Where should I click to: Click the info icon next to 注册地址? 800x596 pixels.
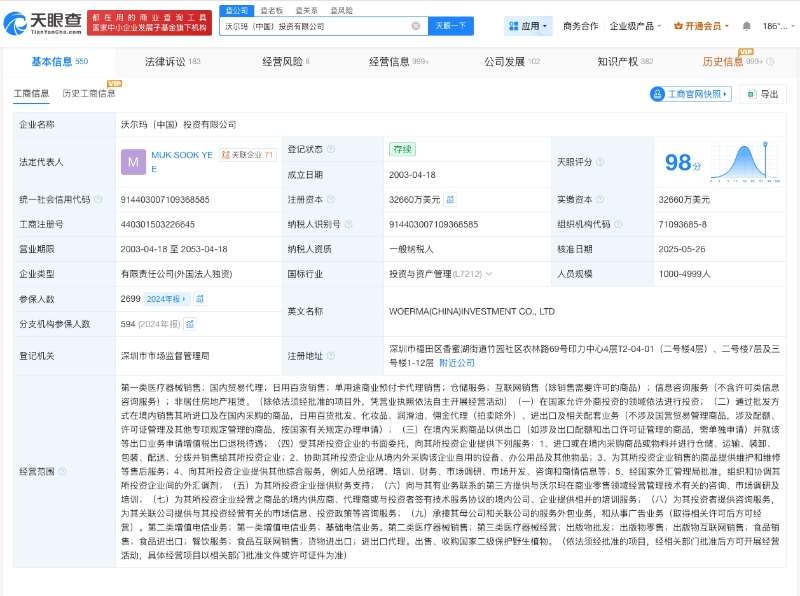pos(331,356)
